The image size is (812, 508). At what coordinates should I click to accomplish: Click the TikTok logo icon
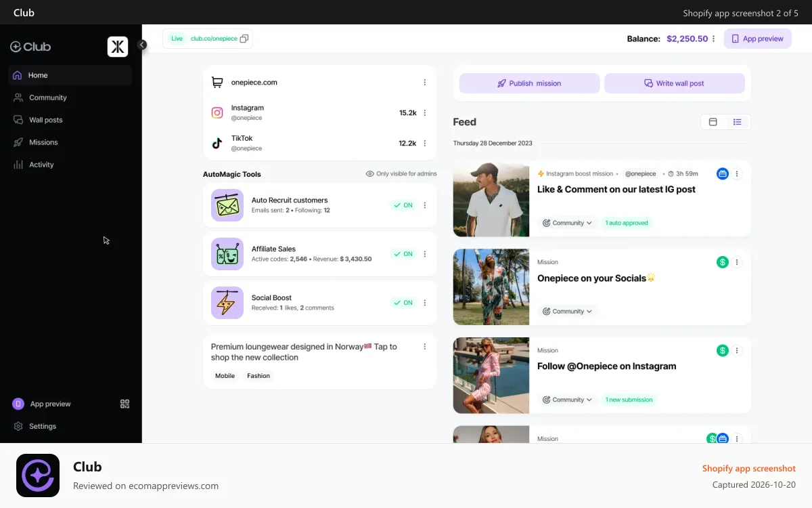point(217,143)
